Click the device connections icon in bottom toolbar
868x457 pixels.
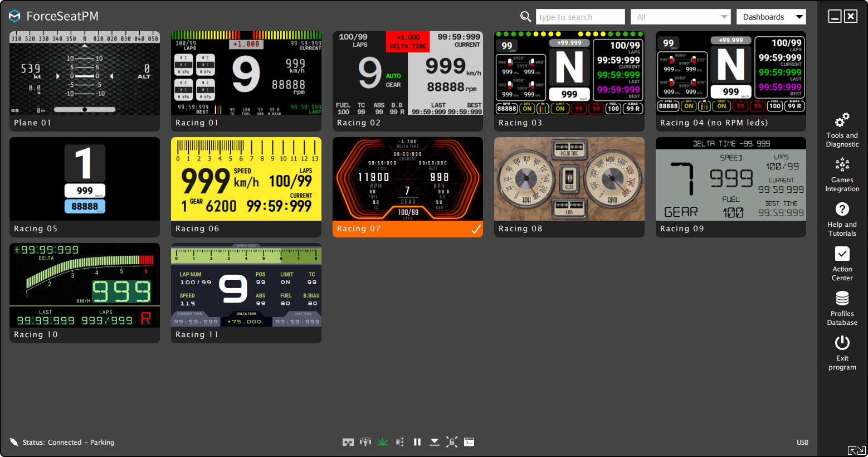(400, 442)
